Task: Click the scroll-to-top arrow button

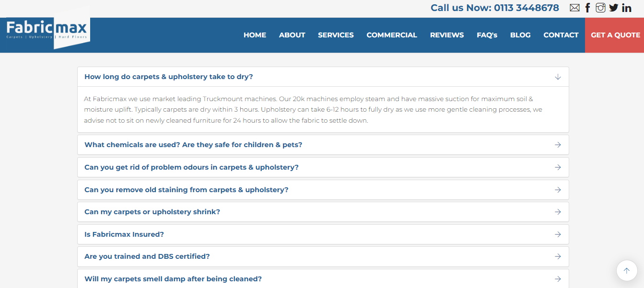Action: (x=626, y=271)
